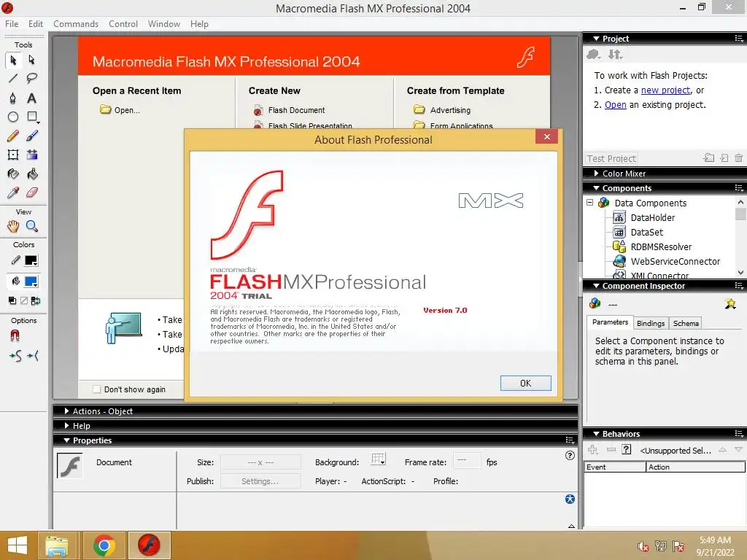This screenshot has height=560, width=747.
Task: Select the Subselection tool
Action: point(32,60)
